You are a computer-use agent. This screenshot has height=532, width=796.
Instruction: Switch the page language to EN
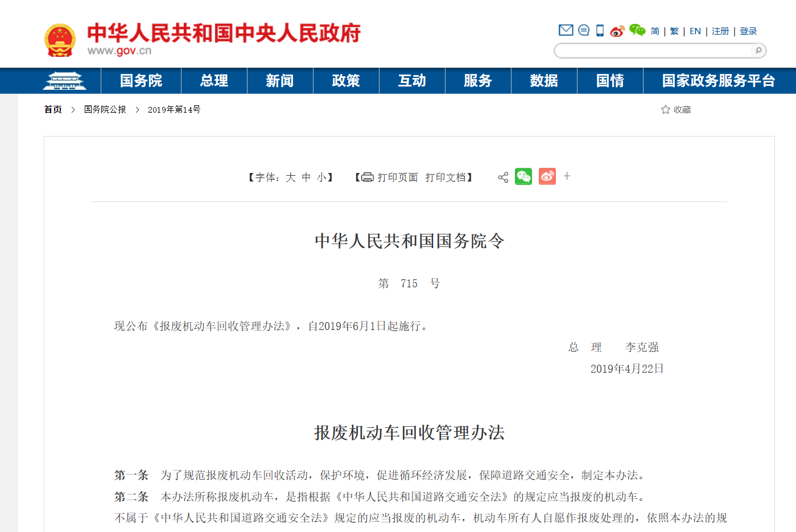pyautogui.click(x=695, y=31)
